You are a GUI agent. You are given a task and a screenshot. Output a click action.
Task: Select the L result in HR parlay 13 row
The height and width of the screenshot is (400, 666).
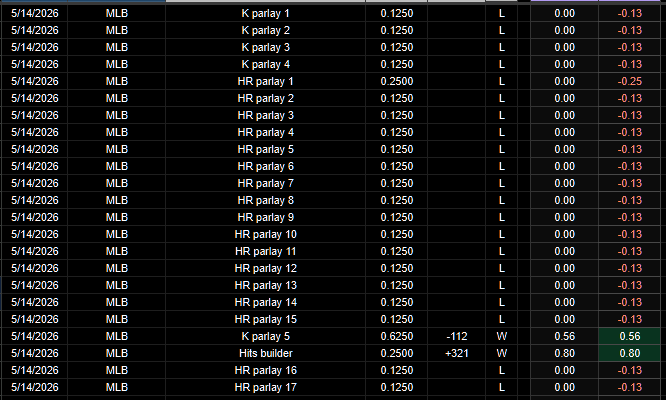pyautogui.click(x=502, y=285)
